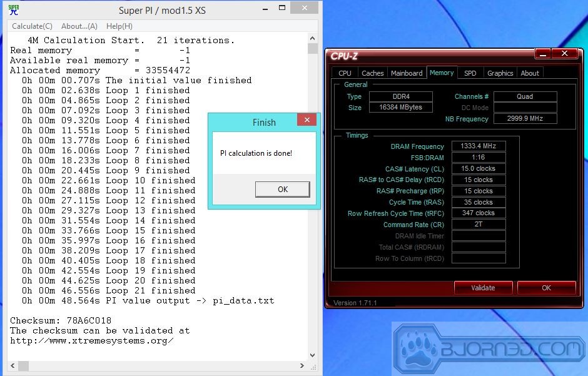Click the Command Rate value 2T
Image resolution: width=588 pixels, height=376 pixels.
point(479,224)
